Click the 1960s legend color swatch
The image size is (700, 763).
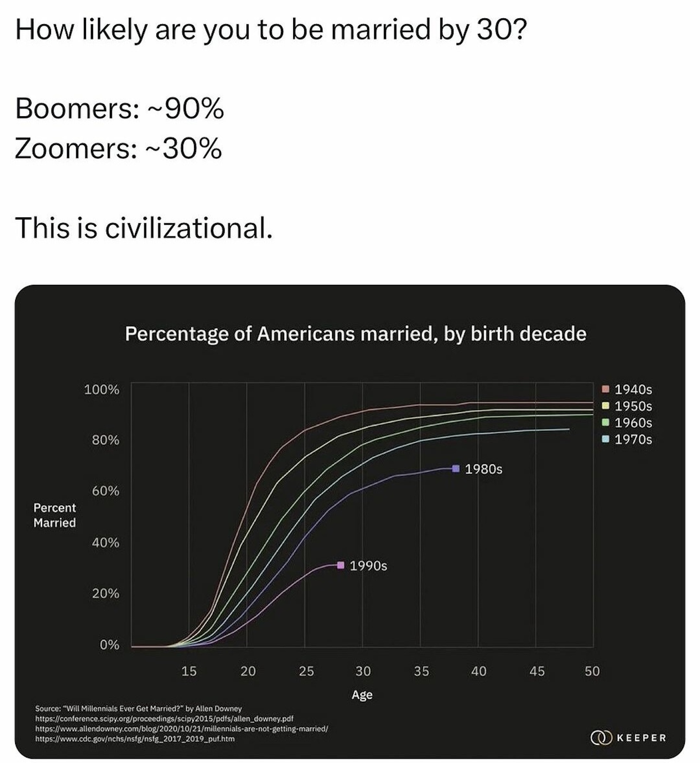[605, 422]
